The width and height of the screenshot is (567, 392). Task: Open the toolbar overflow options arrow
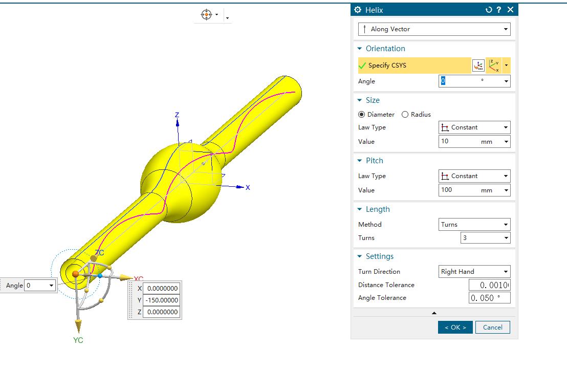click(x=227, y=18)
